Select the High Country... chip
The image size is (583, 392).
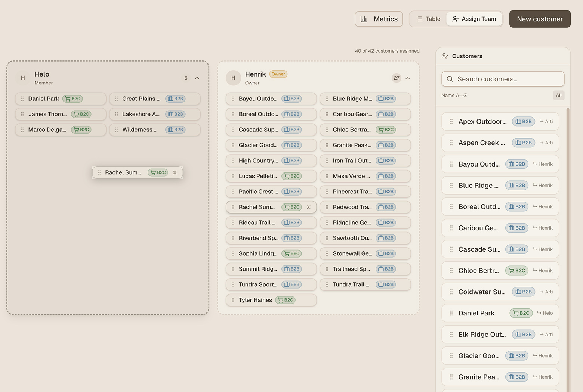coord(271,161)
